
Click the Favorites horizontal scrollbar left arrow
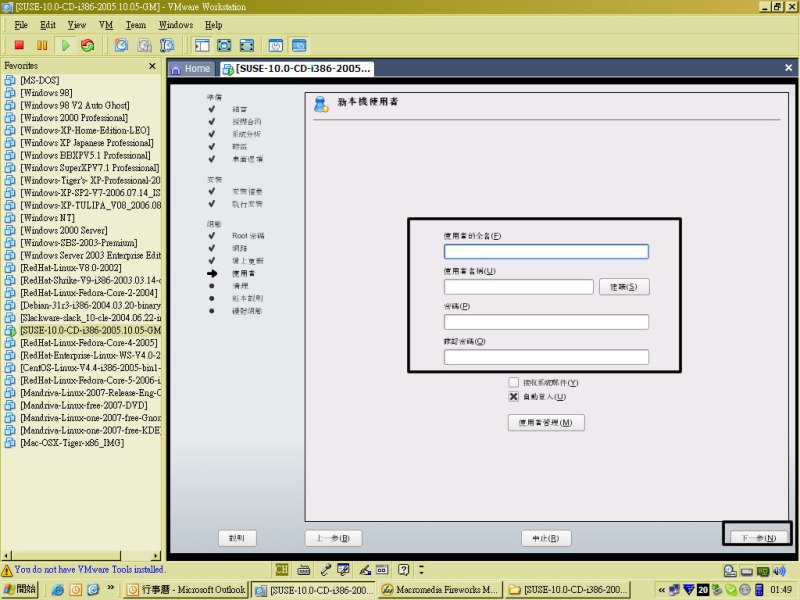pos(6,556)
